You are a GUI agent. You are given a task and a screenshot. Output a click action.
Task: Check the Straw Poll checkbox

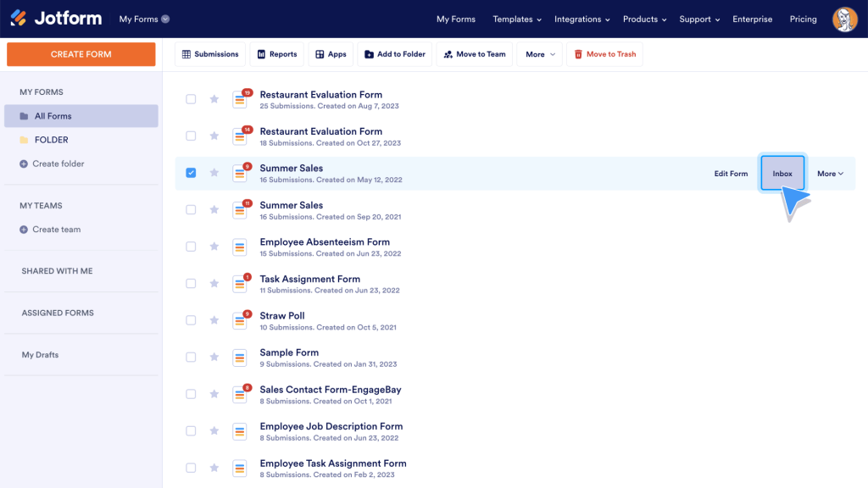(x=191, y=320)
